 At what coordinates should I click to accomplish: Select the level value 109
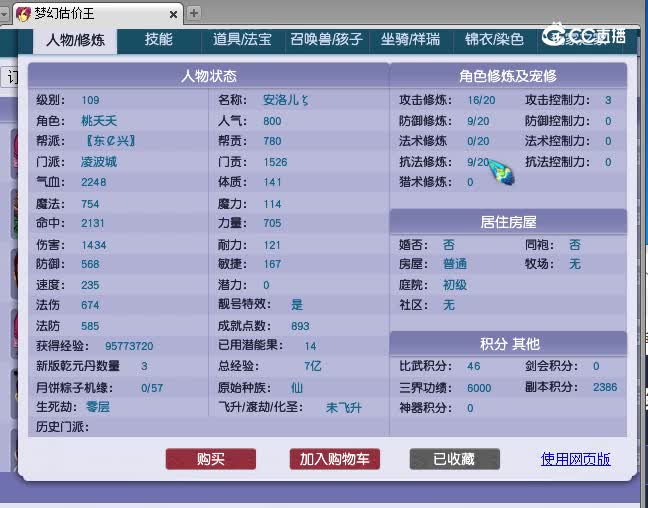pos(90,100)
